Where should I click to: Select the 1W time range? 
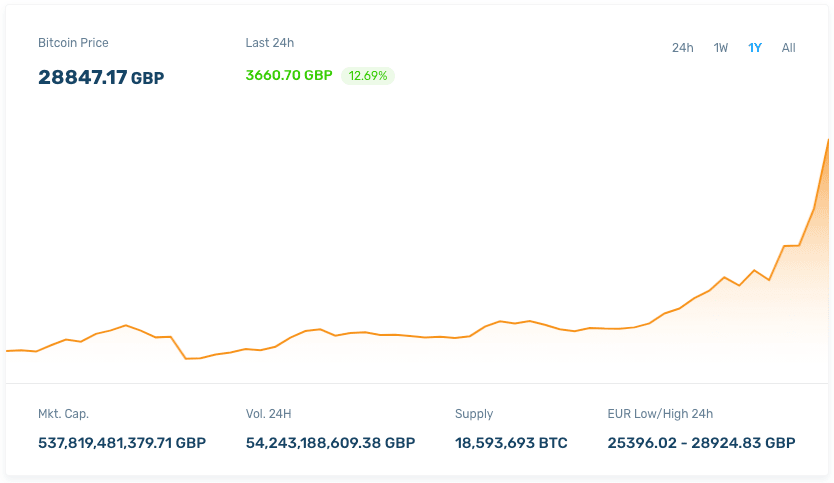click(721, 48)
